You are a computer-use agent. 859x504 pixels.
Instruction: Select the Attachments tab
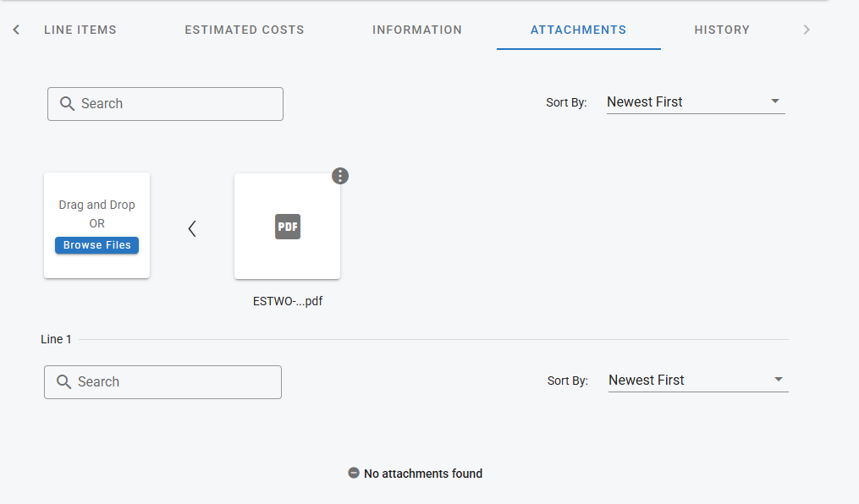[x=578, y=30]
